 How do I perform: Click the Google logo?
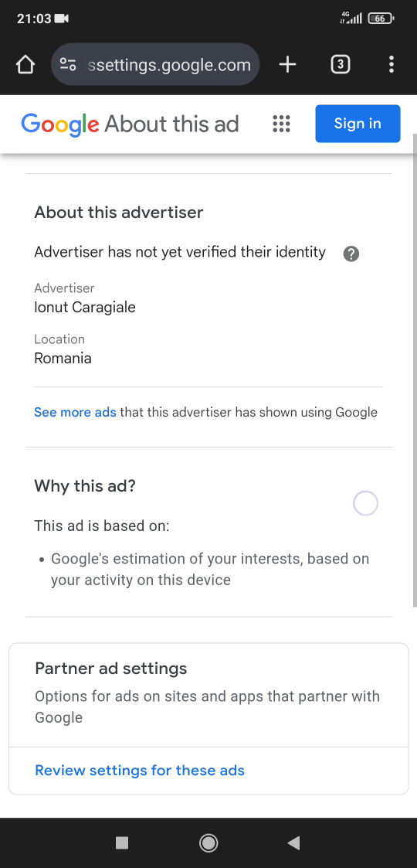[x=60, y=124]
